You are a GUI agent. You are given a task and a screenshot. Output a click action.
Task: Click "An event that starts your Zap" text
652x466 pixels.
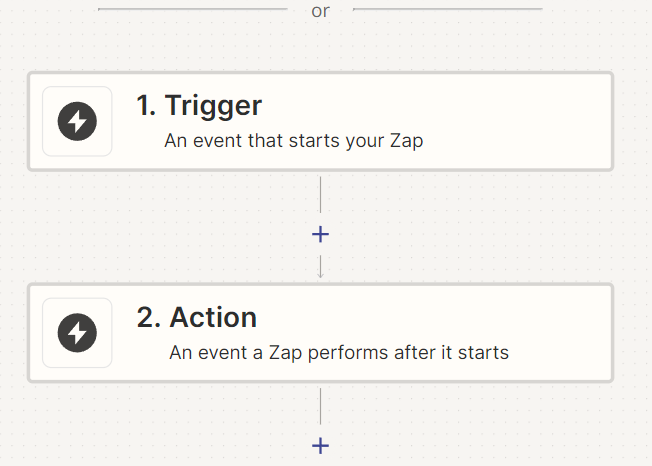click(x=293, y=141)
